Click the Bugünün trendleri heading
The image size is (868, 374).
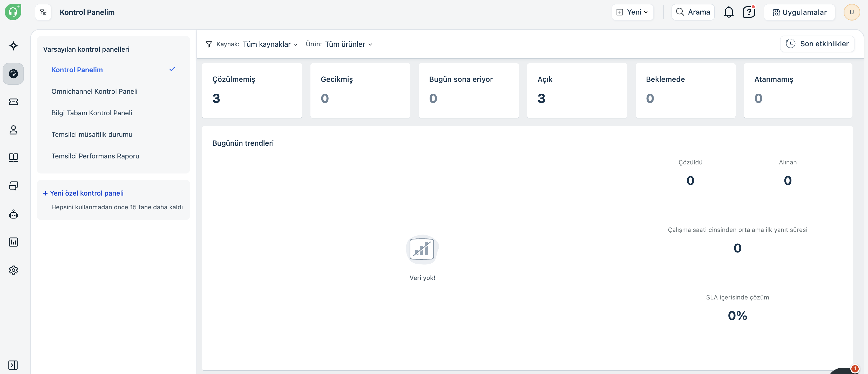click(x=243, y=143)
